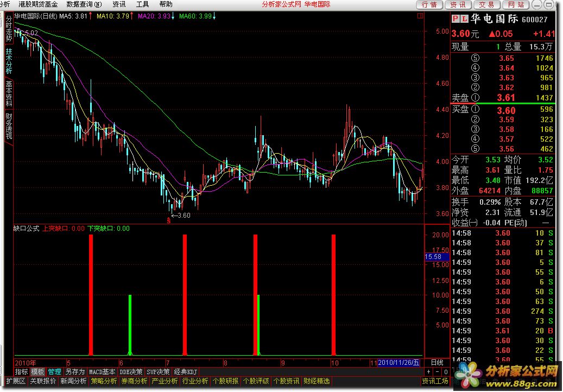
Task: Select the 指标 tab below chart
Action: (21, 372)
